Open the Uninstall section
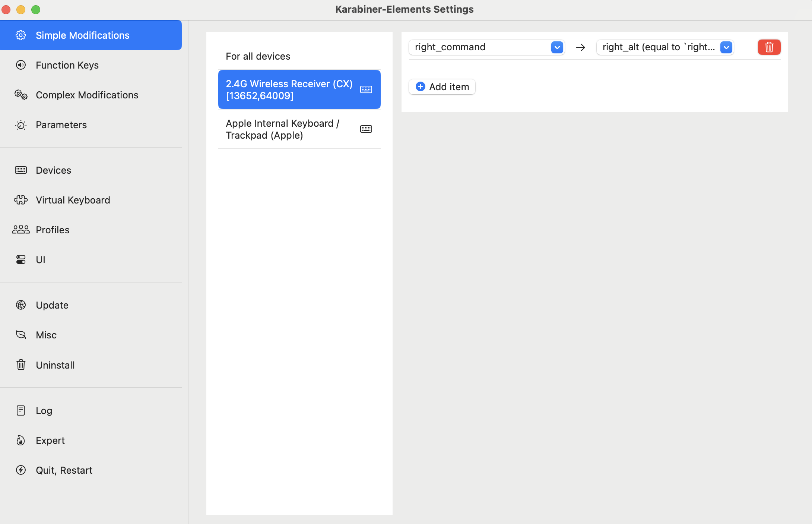The height and width of the screenshot is (524, 812). pyautogui.click(x=55, y=365)
